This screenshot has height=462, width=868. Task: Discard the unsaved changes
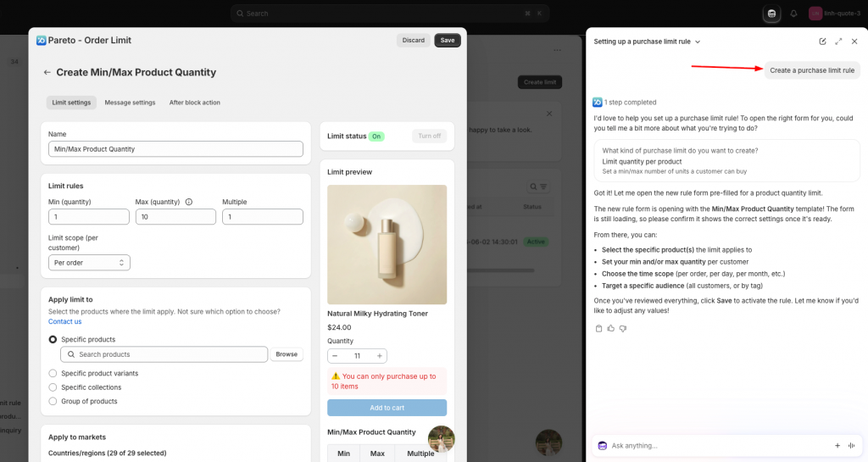click(x=414, y=41)
